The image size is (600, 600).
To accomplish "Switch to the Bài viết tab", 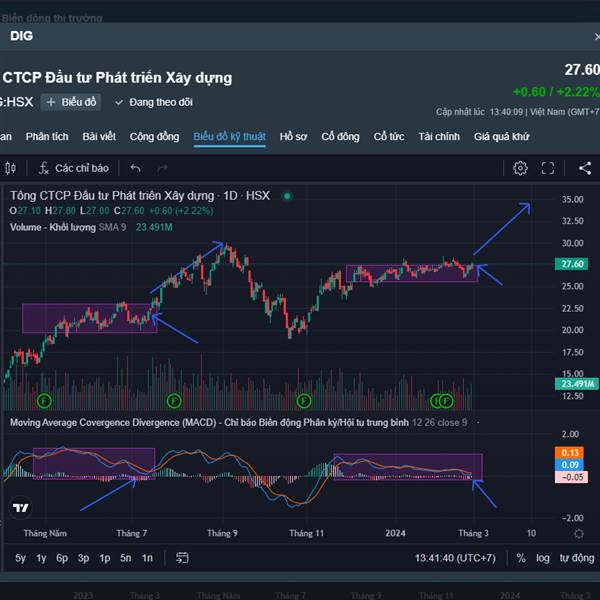I will click(99, 137).
